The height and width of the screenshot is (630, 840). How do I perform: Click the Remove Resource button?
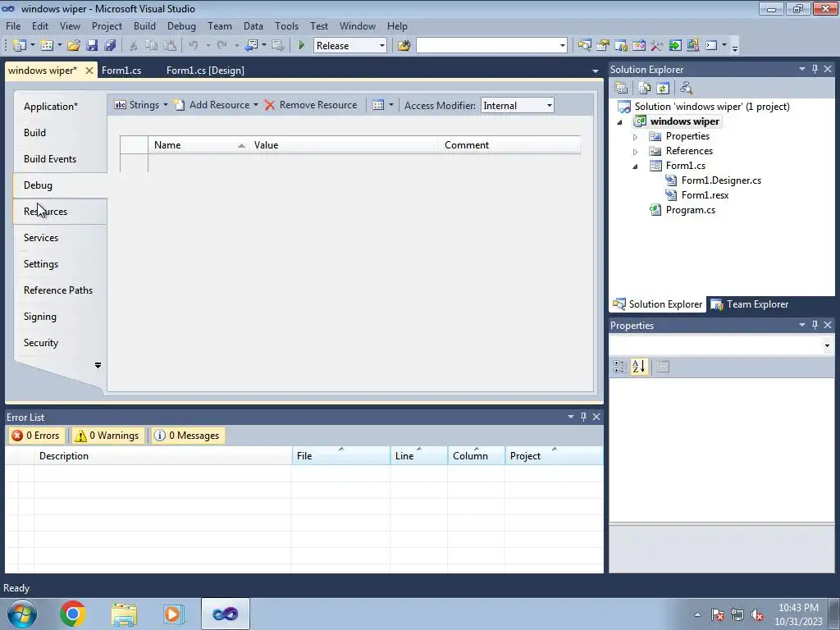(x=311, y=105)
